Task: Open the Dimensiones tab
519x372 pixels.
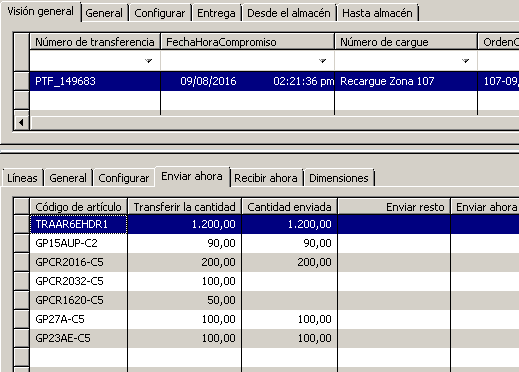Action: click(339, 178)
